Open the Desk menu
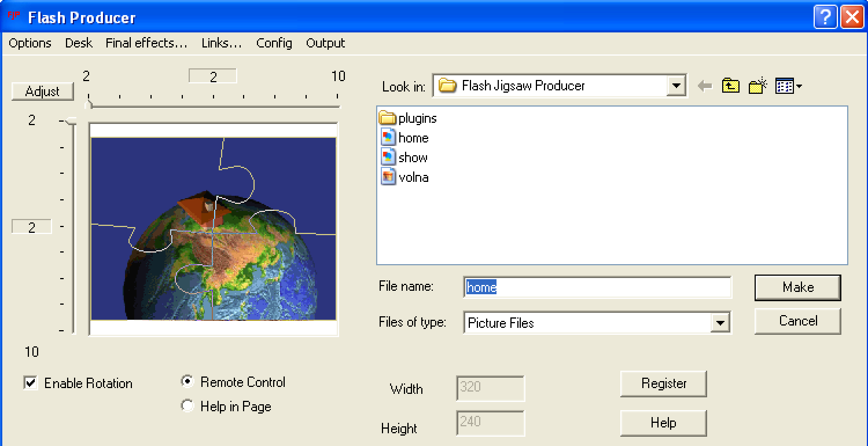The width and height of the screenshot is (868, 446). tap(79, 43)
